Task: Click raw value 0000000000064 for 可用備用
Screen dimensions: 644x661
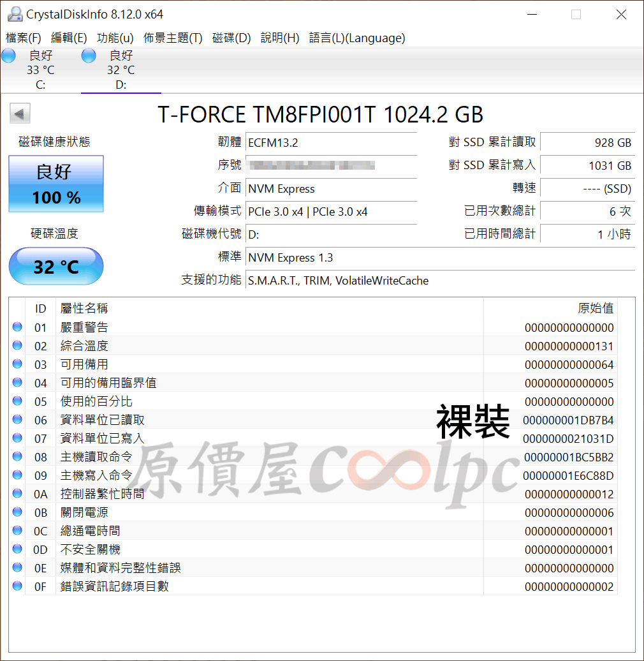Action: pyautogui.click(x=569, y=365)
